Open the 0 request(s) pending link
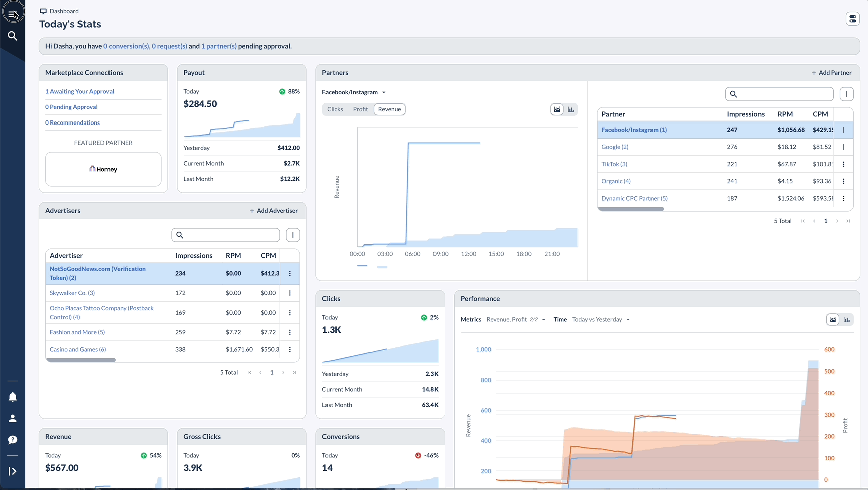Image resolution: width=868 pixels, height=490 pixels. coord(169,46)
